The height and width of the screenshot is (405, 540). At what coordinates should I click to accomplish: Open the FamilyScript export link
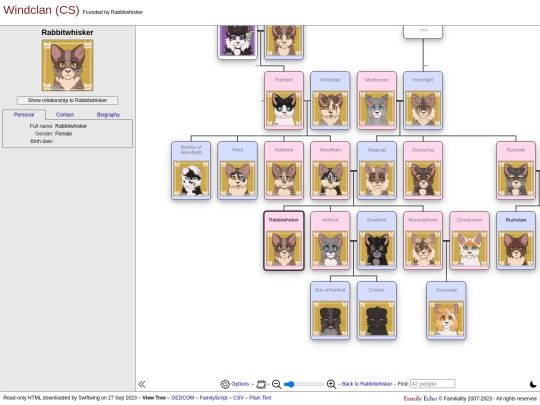click(x=214, y=398)
